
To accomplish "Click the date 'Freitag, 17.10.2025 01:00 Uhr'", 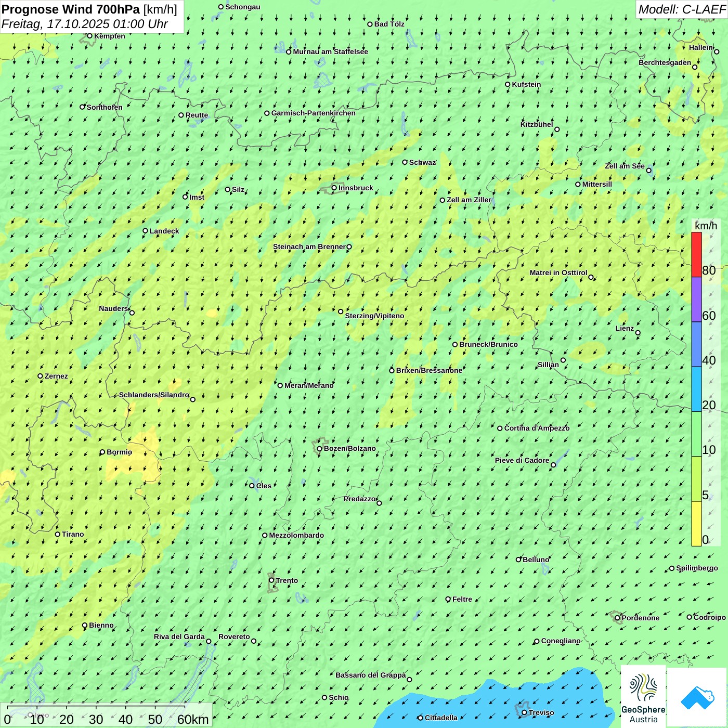I will (x=84, y=24).
